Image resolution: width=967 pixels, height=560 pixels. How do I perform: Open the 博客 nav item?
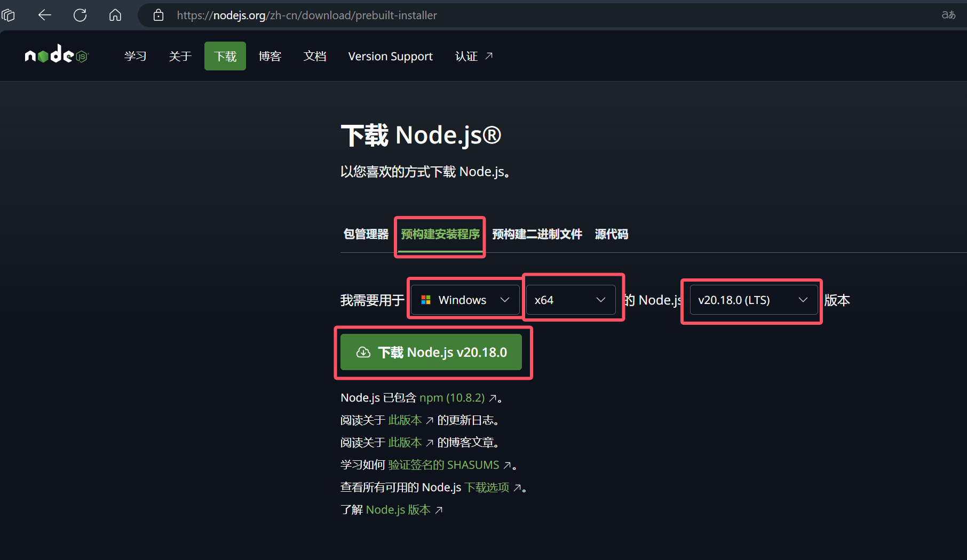point(270,56)
